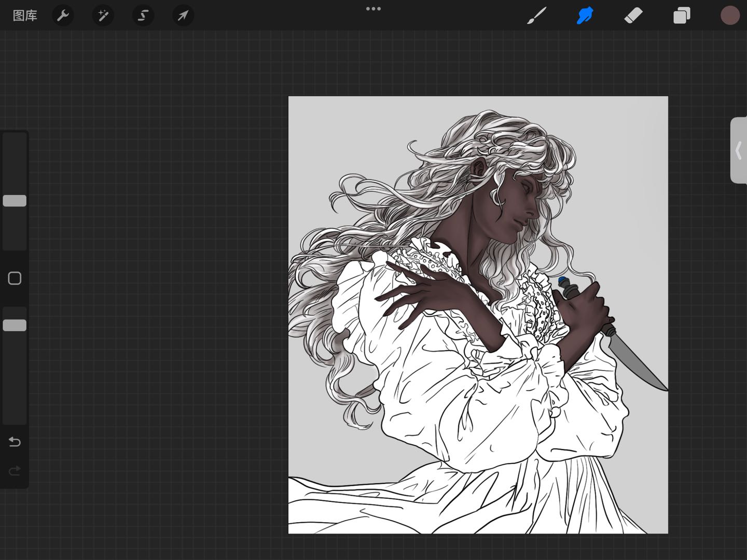The height and width of the screenshot is (560, 747).
Task: Expand the right-edge collapsed panel handle
Action: [739, 150]
